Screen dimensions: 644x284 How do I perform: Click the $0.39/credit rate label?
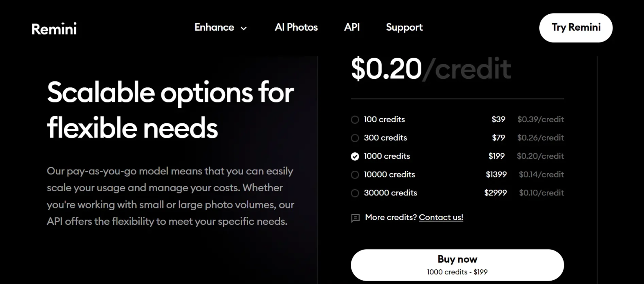tap(540, 120)
